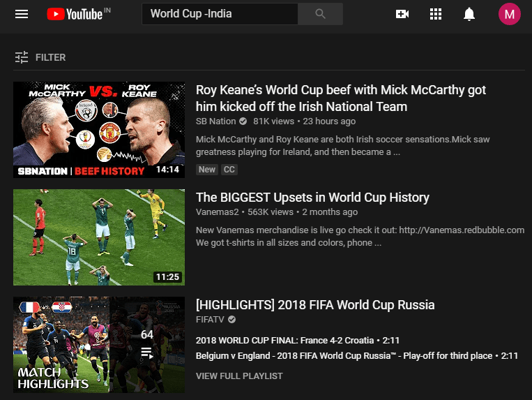Screen dimensions: 532x400
Task: Click the 14:14 duration label
Action: pos(167,170)
